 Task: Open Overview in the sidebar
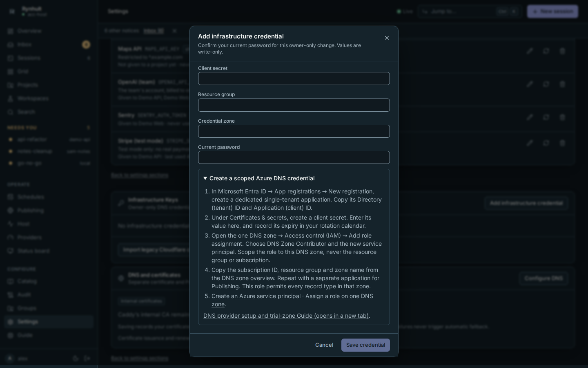(49, 31)
